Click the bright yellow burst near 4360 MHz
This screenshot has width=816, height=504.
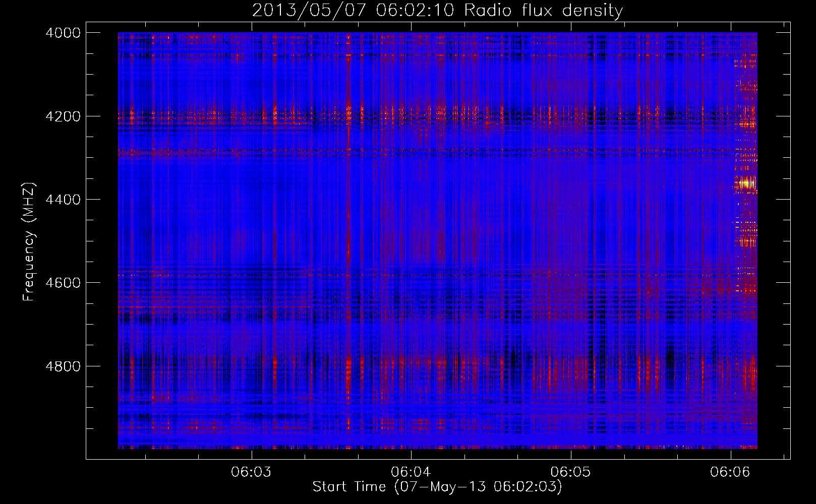(x=746, y=183)
